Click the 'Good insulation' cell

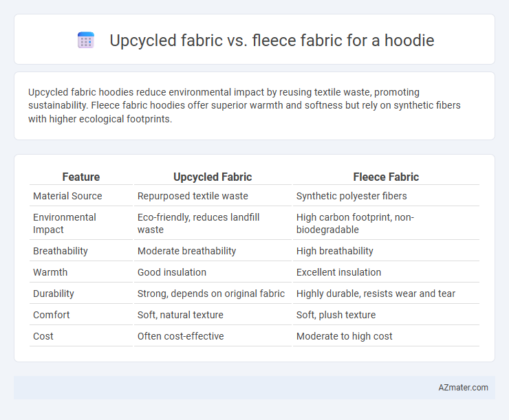coord(172,272)
